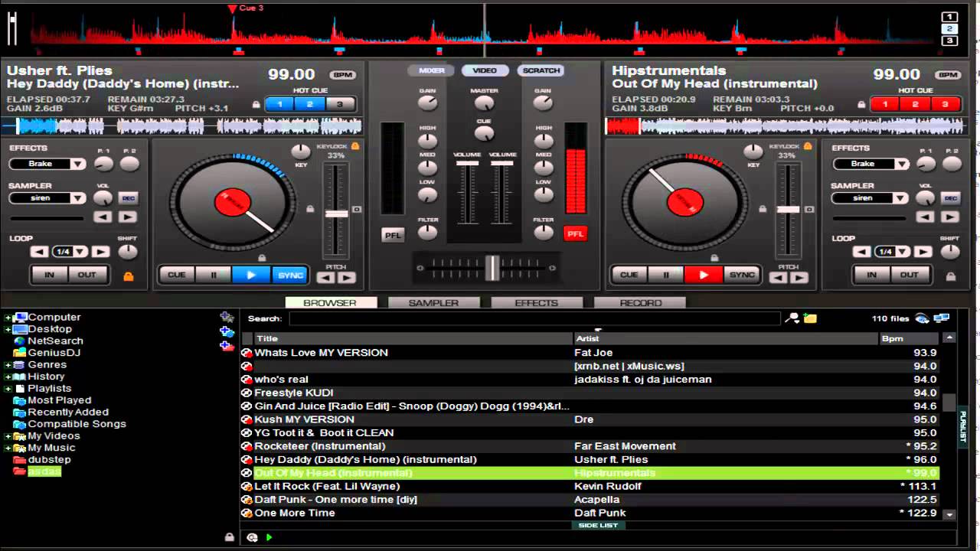Expand the Computer tree node
Screen dimensions: 980x551
[8, 318]
